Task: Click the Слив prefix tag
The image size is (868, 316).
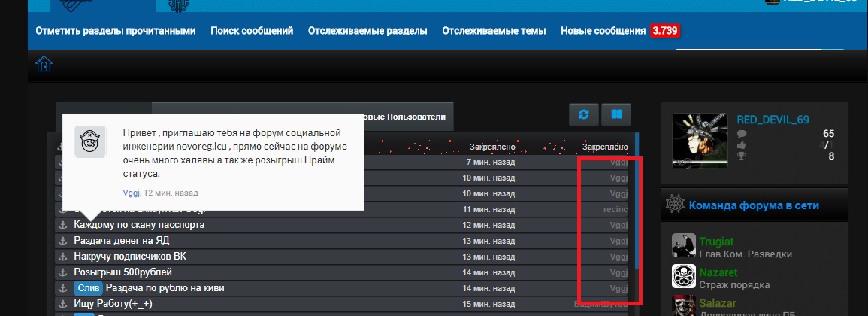Action: coord(88,288)
